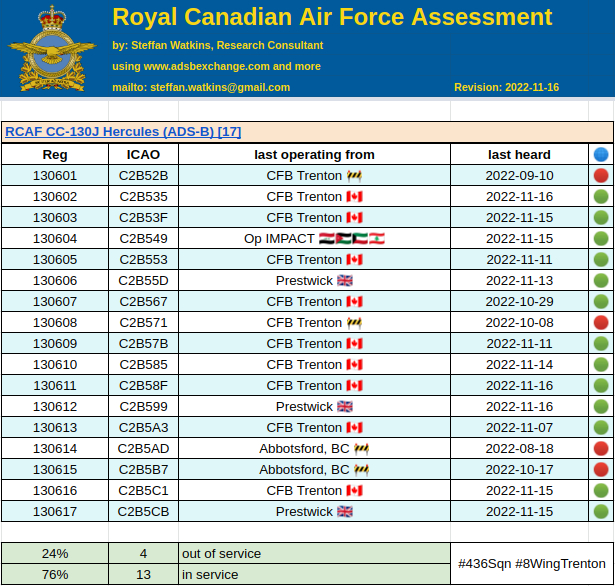Click green status dot for 130606
This screenshot has width=615, height=586.
pyautogui.click(x=601, y=280)
